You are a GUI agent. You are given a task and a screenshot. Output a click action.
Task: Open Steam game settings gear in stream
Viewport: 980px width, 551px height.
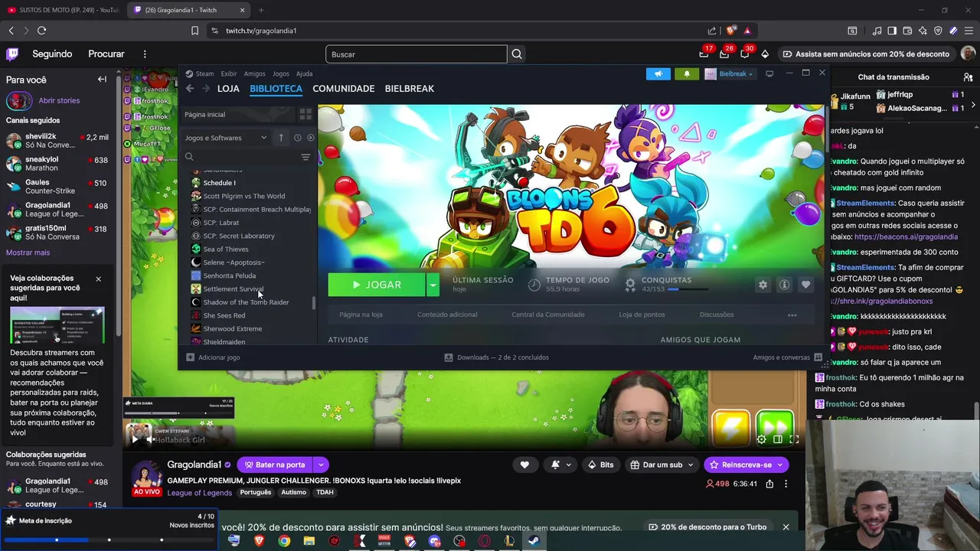coord(763,285)
